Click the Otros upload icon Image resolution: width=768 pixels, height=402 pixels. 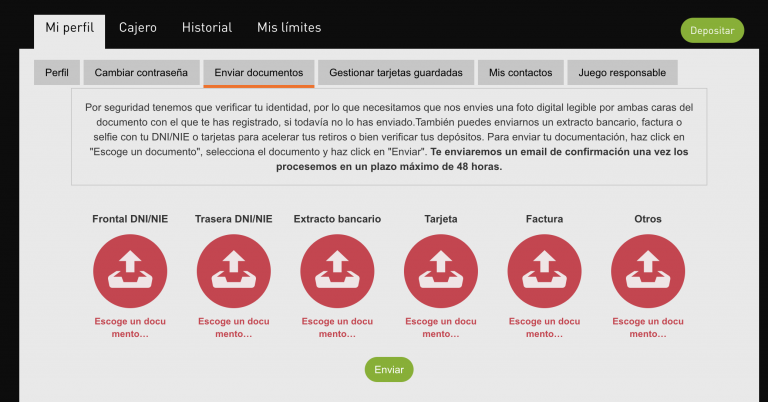coord(647,270)
